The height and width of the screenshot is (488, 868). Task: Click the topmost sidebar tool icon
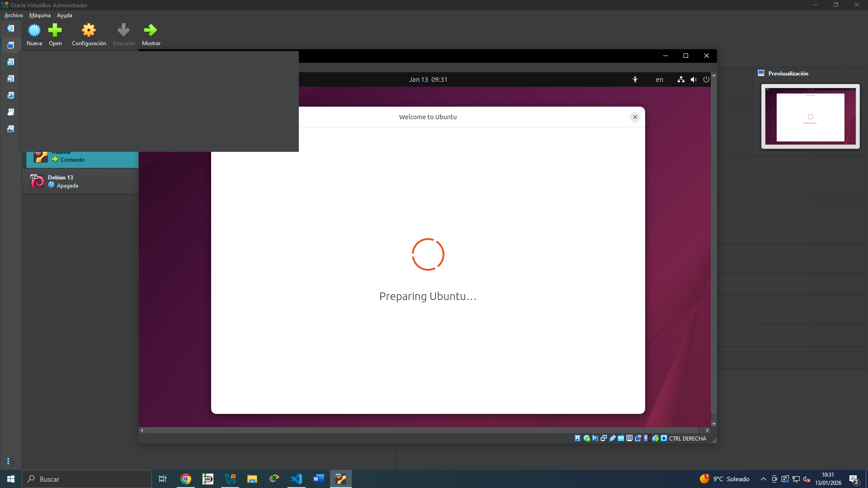[10, 28]
